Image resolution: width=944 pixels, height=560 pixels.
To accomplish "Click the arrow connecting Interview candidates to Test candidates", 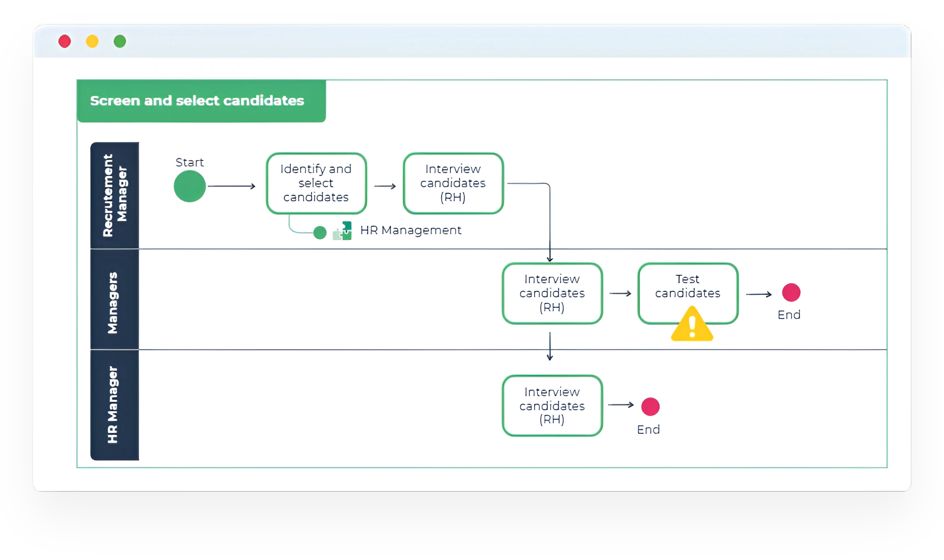I will (620, 293).
